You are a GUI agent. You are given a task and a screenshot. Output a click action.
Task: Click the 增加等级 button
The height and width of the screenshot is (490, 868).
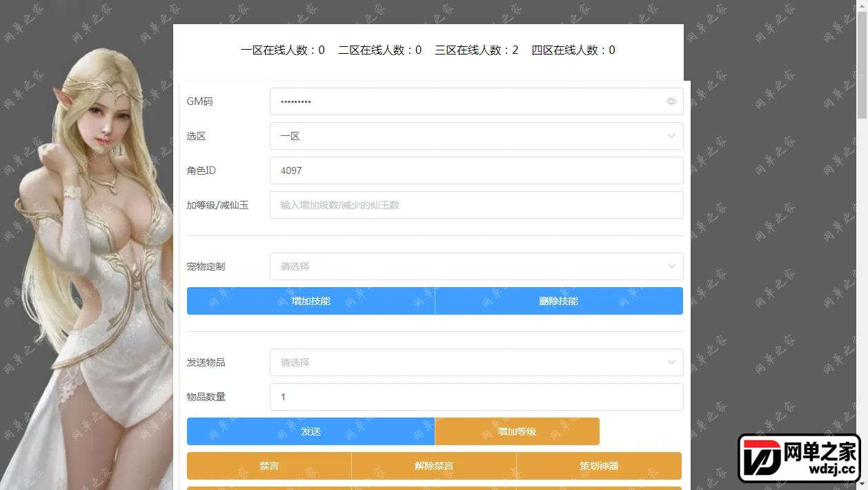click(x=517, y=431)
